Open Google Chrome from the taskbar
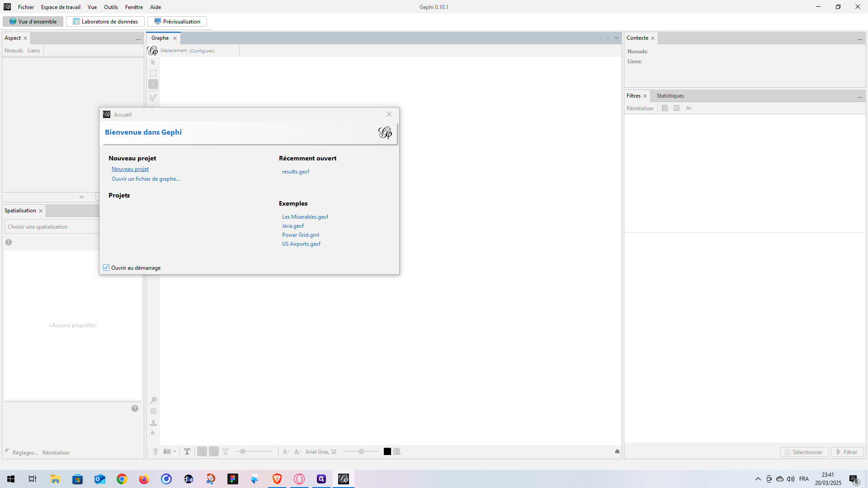Viewport: 868px width, 488px height. (x=122, y=479)
